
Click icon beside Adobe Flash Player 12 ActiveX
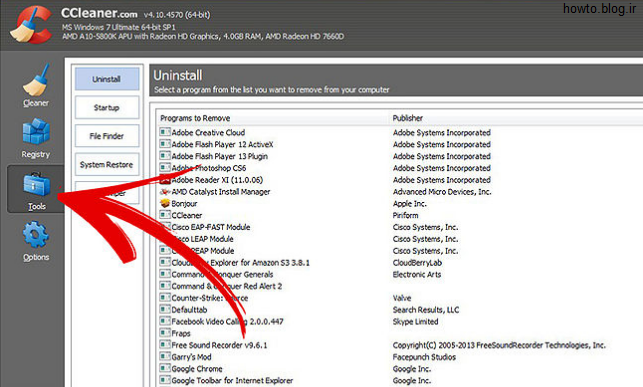(165, 144)
